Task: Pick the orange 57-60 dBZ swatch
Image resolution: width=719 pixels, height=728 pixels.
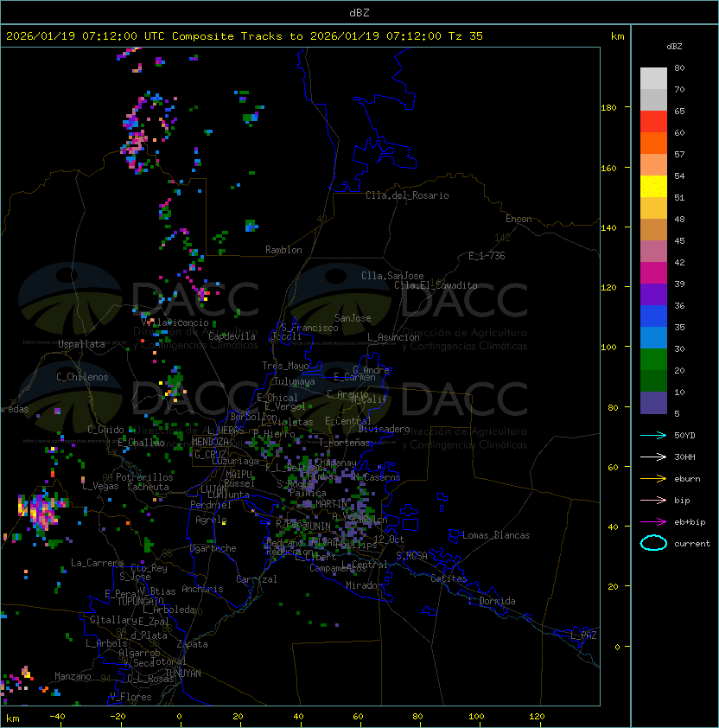Action: pos(653,144)
